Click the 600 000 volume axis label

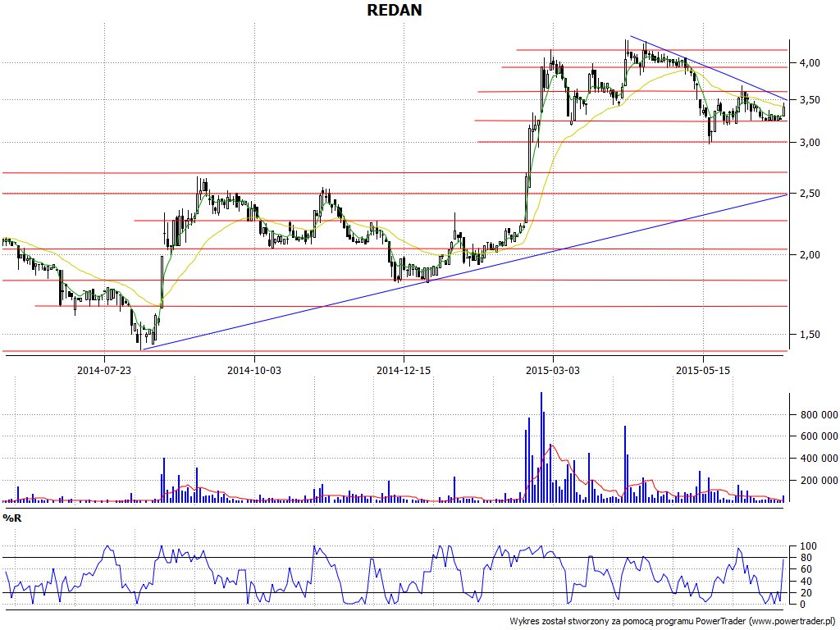tap(819, 436)
